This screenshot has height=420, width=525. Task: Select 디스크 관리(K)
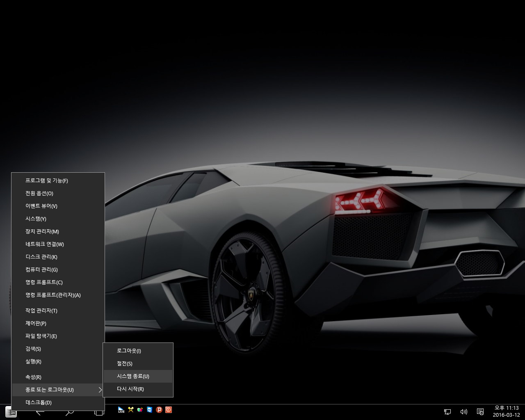pos(58,257)
